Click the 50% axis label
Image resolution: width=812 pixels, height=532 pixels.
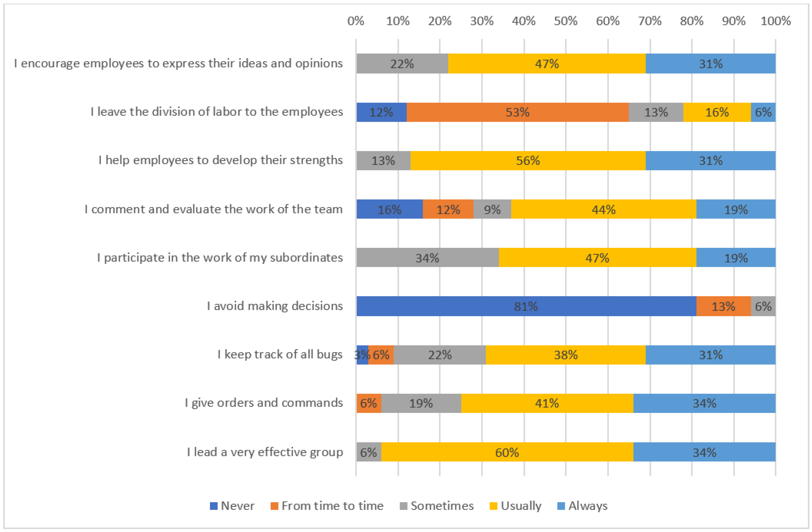tap(566, 21)
